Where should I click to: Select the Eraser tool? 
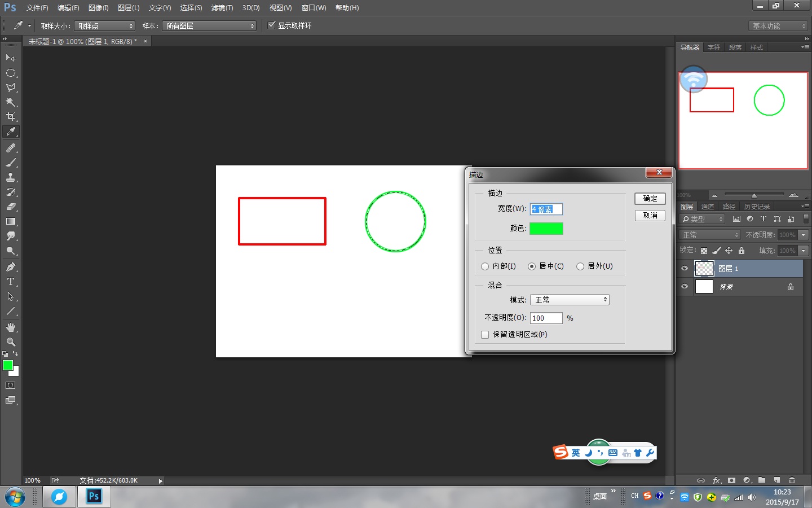pyautogui.click(x=11, y=207)
